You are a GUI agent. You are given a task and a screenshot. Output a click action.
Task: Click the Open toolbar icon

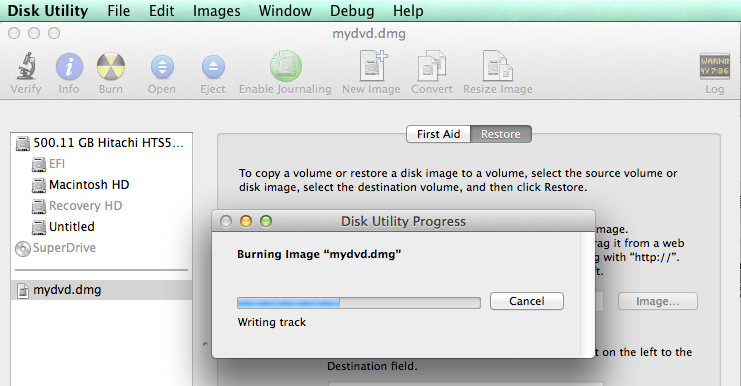162,67
